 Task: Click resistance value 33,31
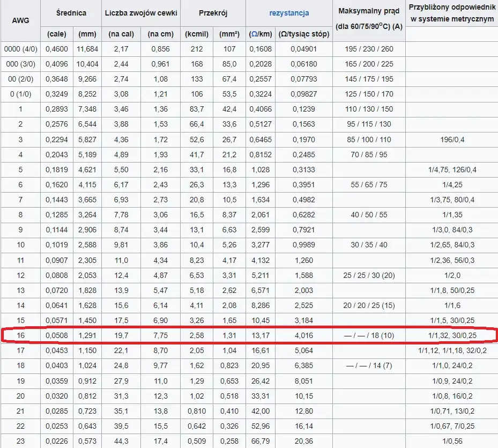click(x=261, y=396)
